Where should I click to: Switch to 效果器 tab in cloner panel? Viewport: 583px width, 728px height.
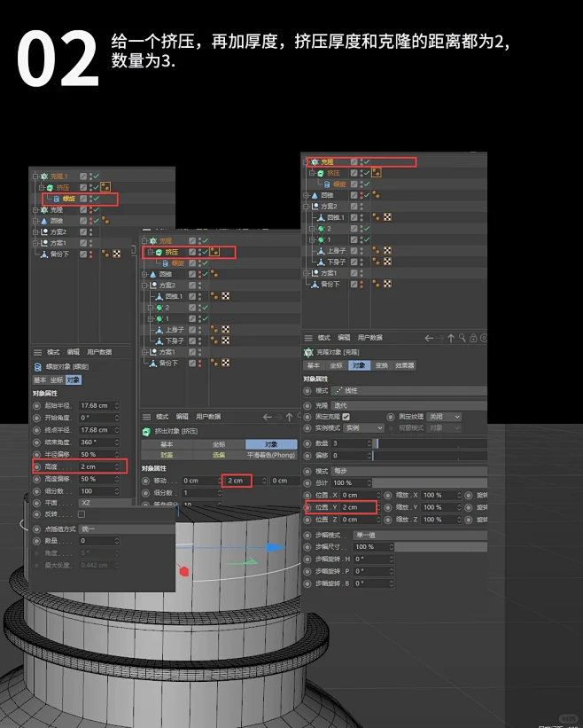click(404, 366)
